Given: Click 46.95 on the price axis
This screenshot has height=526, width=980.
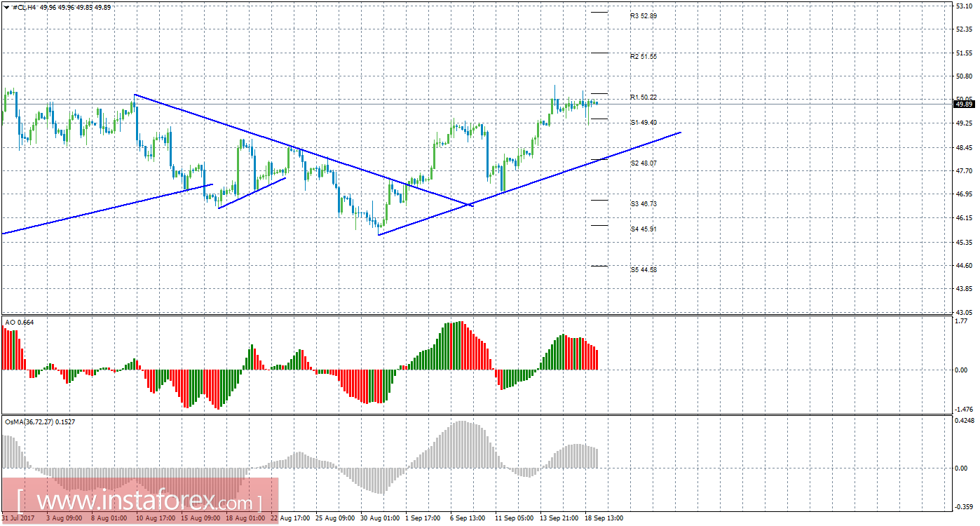Looking at the screenshot, I should pos(964,194).
